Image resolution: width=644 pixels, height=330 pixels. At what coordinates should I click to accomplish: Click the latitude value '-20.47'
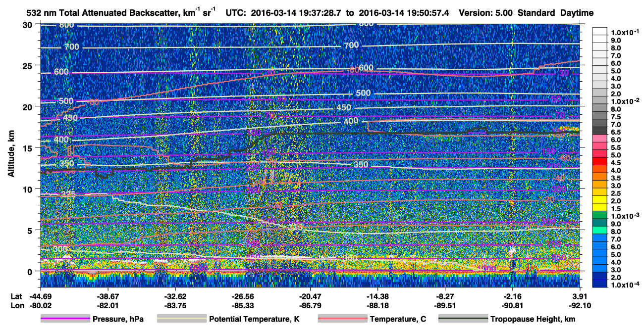310,296
